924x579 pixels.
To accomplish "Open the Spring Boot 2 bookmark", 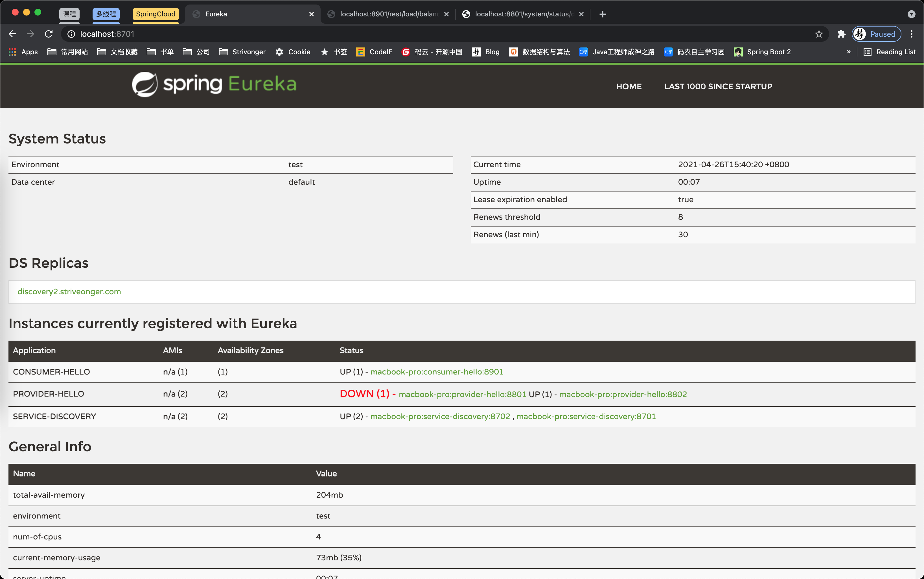I will coord(762,52).
